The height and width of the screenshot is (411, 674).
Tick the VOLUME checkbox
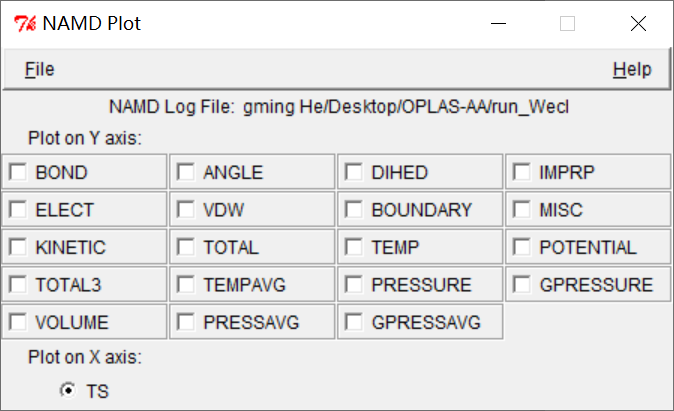click(x=18, y=323)
